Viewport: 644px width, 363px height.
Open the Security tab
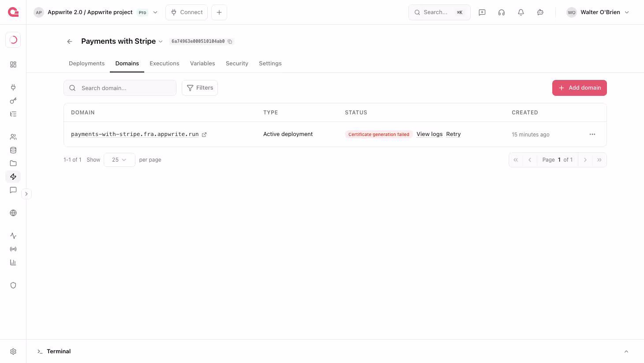(237, 64)
